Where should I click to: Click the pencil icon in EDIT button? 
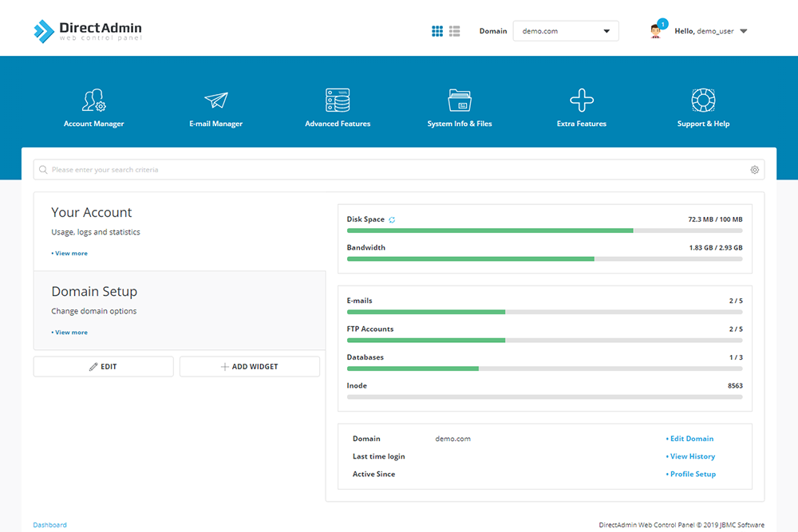pos(93,367)
